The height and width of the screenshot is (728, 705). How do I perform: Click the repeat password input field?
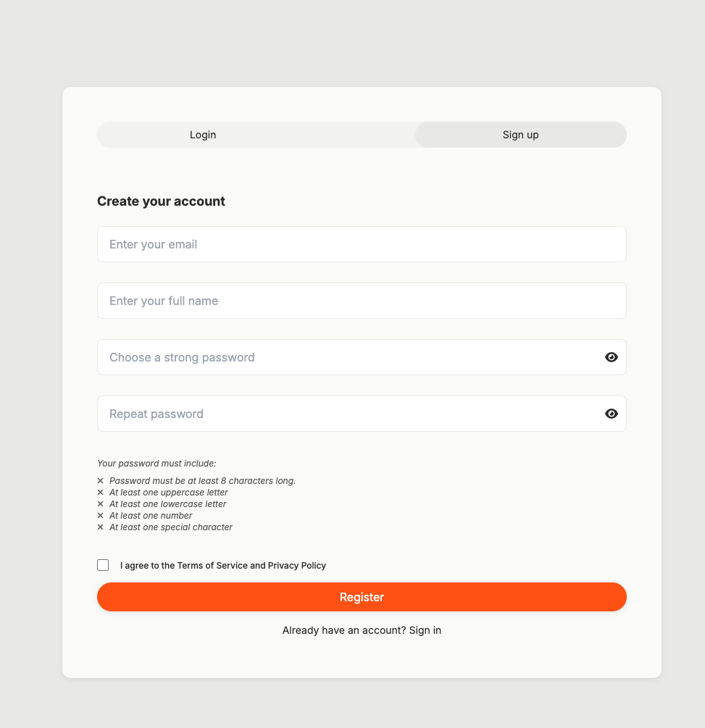(x=348, y=414)
